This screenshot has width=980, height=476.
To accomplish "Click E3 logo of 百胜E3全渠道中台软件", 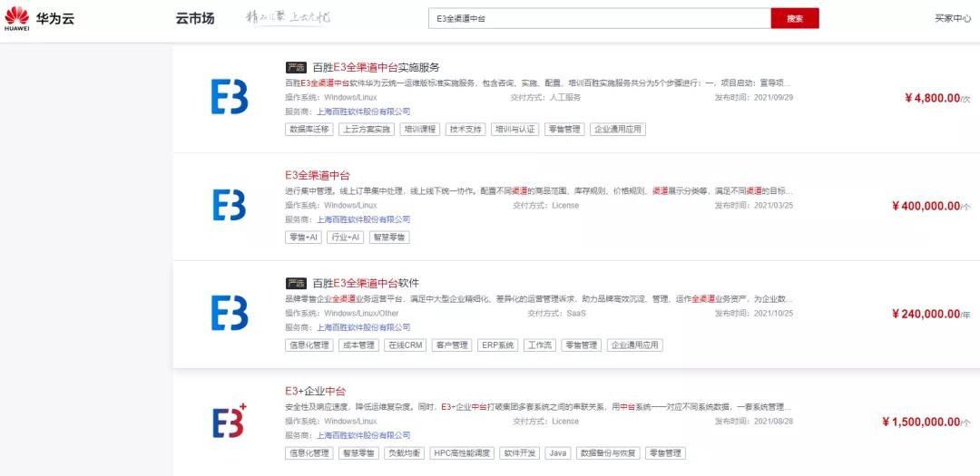I will [230, 313].
